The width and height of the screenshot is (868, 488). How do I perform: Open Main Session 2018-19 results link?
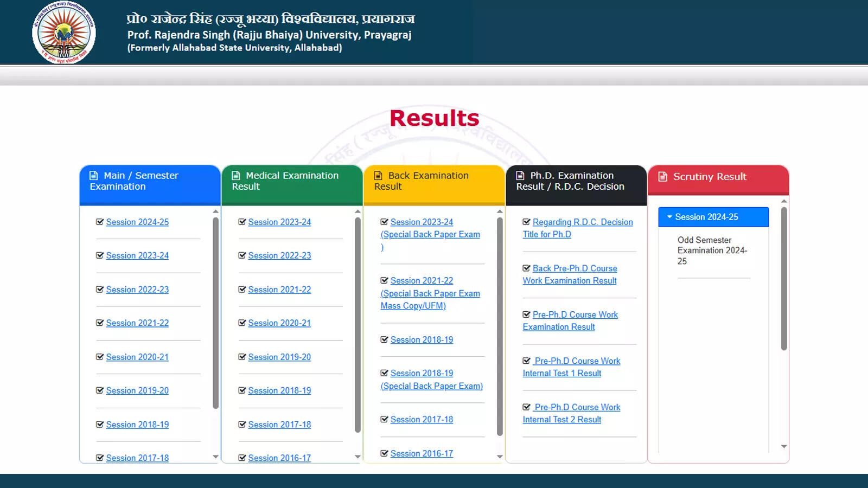coord(137,425)
